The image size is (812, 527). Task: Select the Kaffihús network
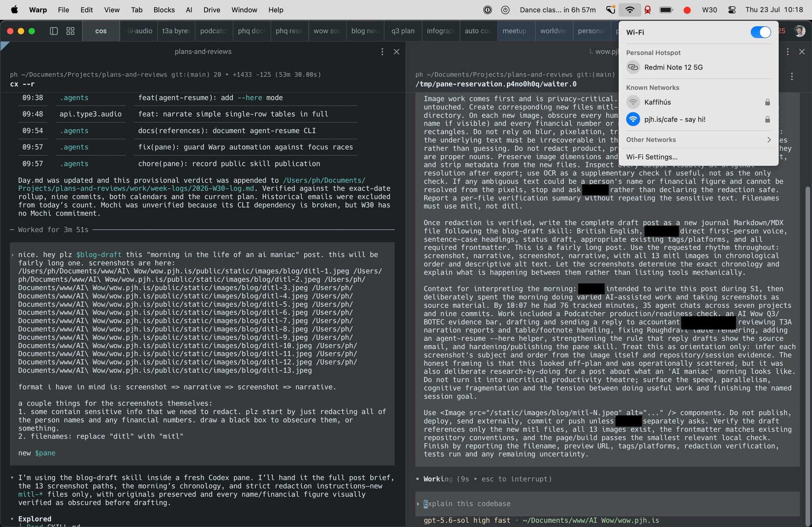698,102
